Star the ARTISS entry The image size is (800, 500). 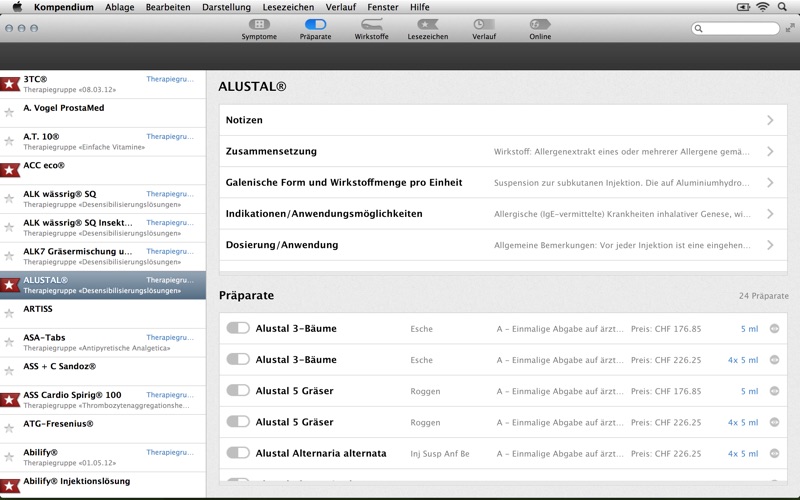[9, 313]
